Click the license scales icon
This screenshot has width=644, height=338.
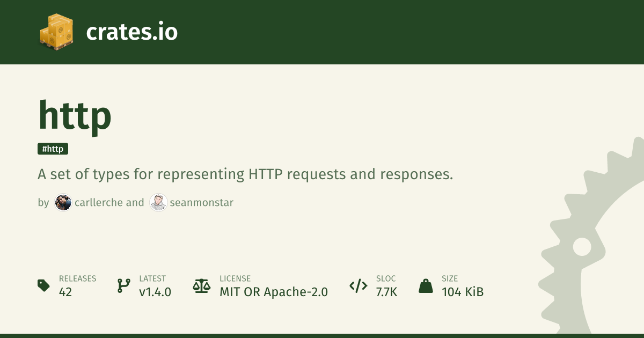[x=201, y=285]
